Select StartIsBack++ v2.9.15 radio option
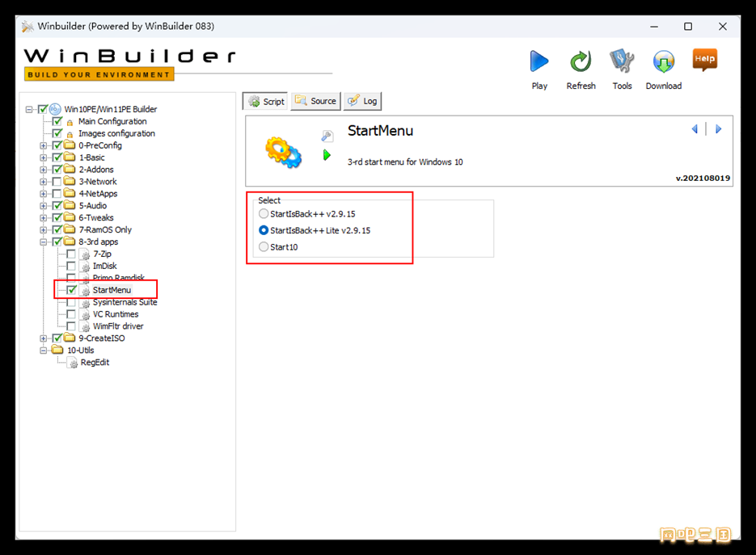 tap(264, 213)
